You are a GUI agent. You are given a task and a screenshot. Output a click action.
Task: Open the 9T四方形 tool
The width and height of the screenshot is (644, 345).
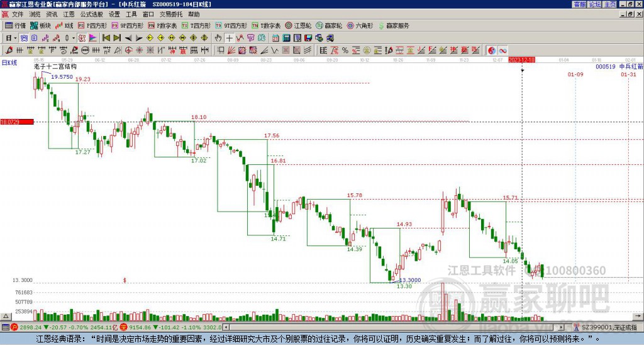230,25
